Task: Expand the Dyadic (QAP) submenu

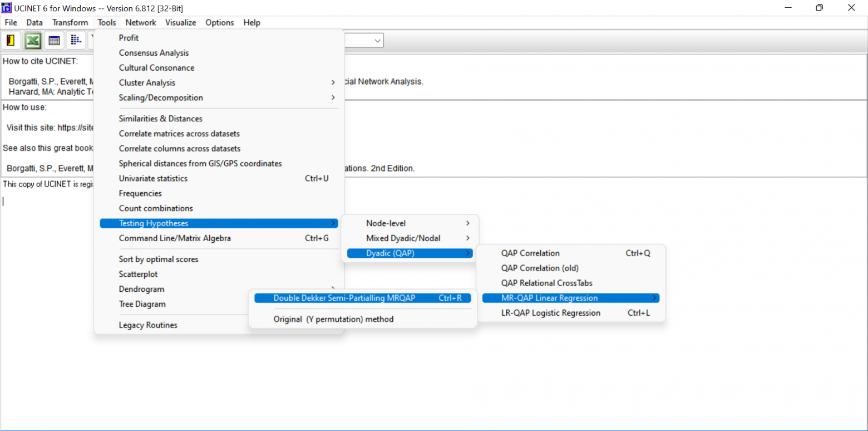Action: (410, 253)
